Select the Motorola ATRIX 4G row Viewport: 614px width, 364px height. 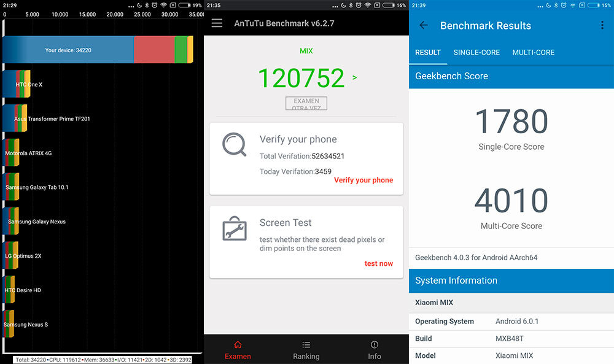(x=28, y=153)
